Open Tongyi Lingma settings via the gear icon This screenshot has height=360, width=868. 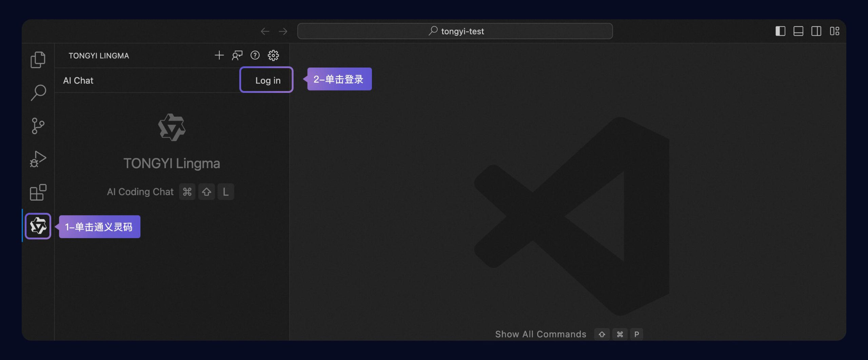(273, 55)
